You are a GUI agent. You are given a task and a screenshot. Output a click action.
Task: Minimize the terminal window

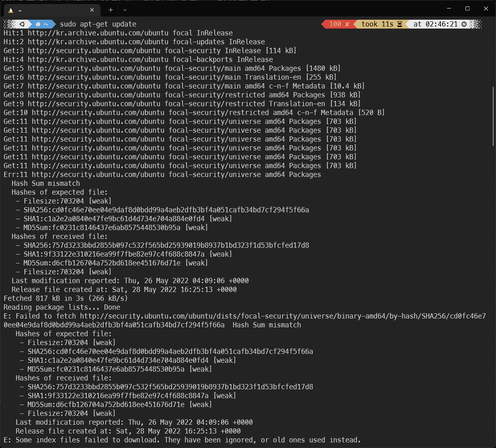(449, 8)
